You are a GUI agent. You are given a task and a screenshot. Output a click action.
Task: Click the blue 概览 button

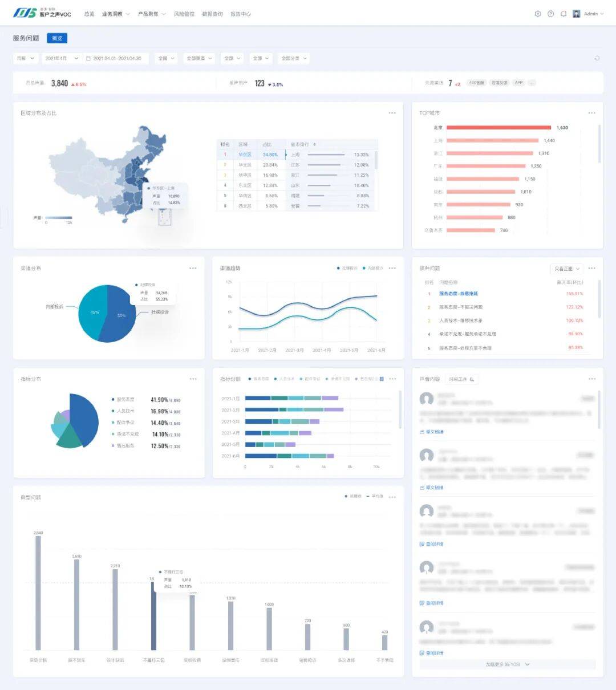coord(57,38)
